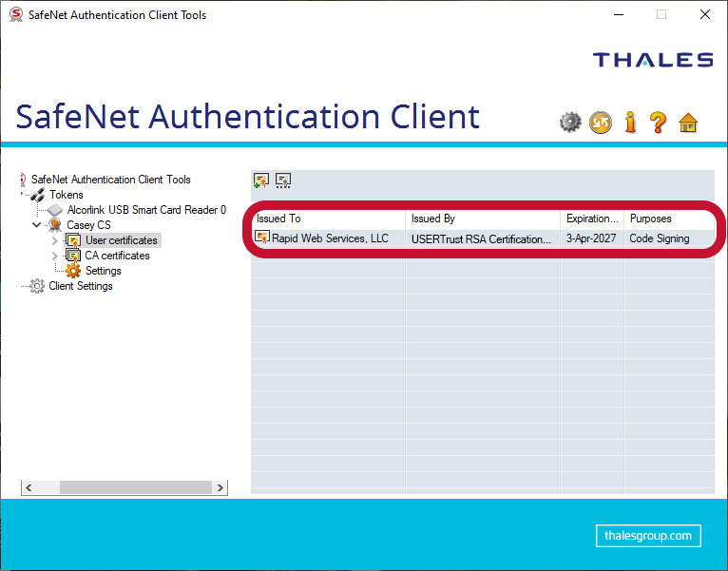The image size is (728, 571).
Task: Select SafeNet Authentication Client Tools root
Action: pyautogui.click(x=110, y=180)
